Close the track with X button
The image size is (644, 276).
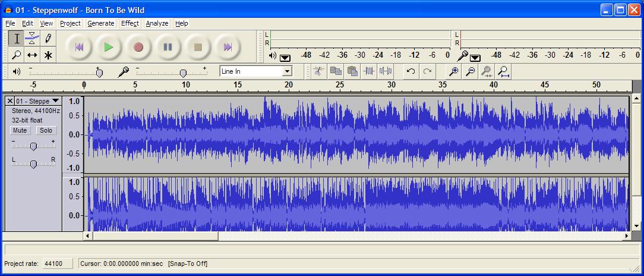pyautogui.click(x=10, y=101)
